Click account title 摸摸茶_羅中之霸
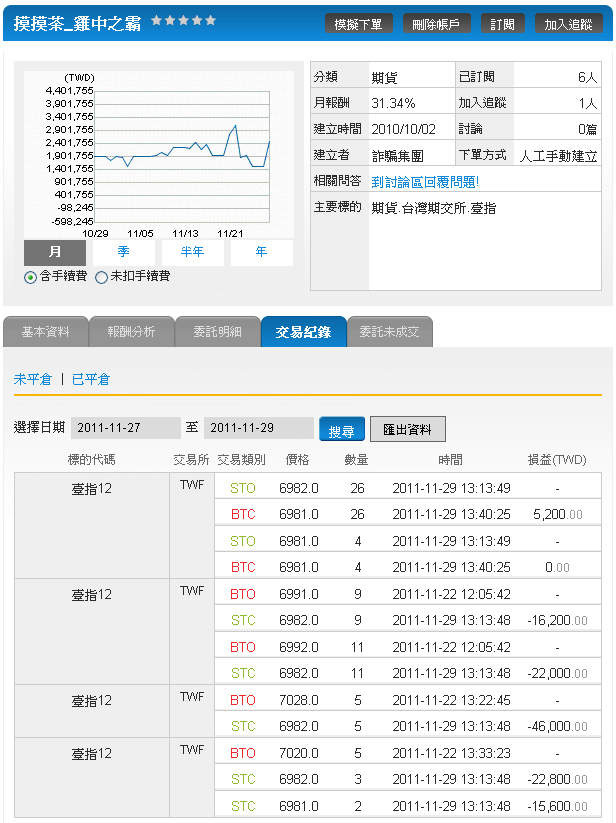The height and width of the screenshot is (823, 616). click(77, 24)
